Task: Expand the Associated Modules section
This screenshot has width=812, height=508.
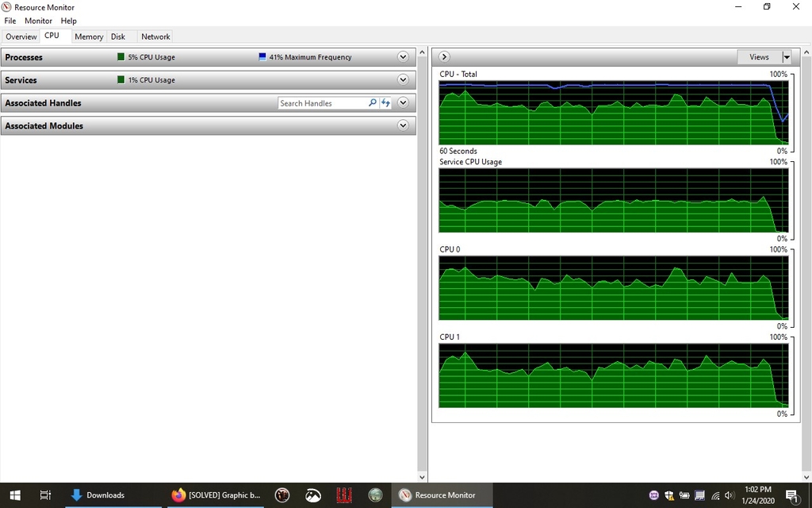Action: pyautogui.click(x=403, y=126)
